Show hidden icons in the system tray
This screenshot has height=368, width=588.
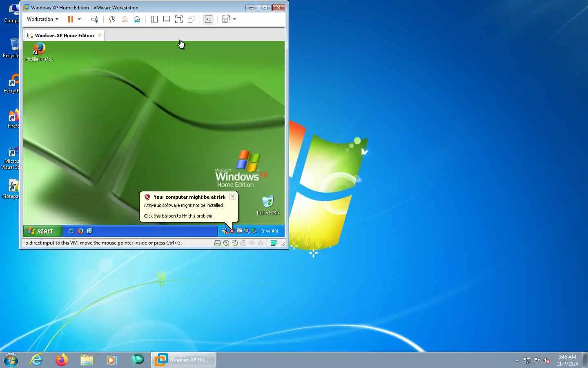pos(517,360)
